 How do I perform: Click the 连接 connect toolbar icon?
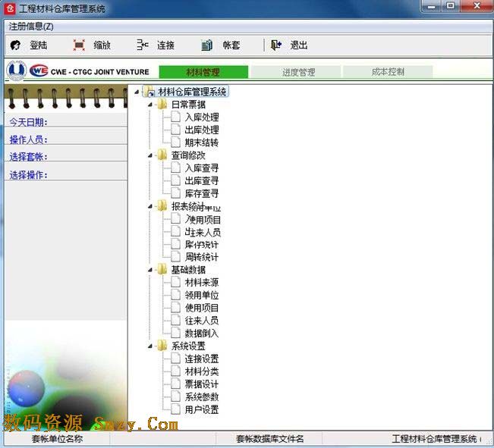pyautogui.click(x=143, y=45)
